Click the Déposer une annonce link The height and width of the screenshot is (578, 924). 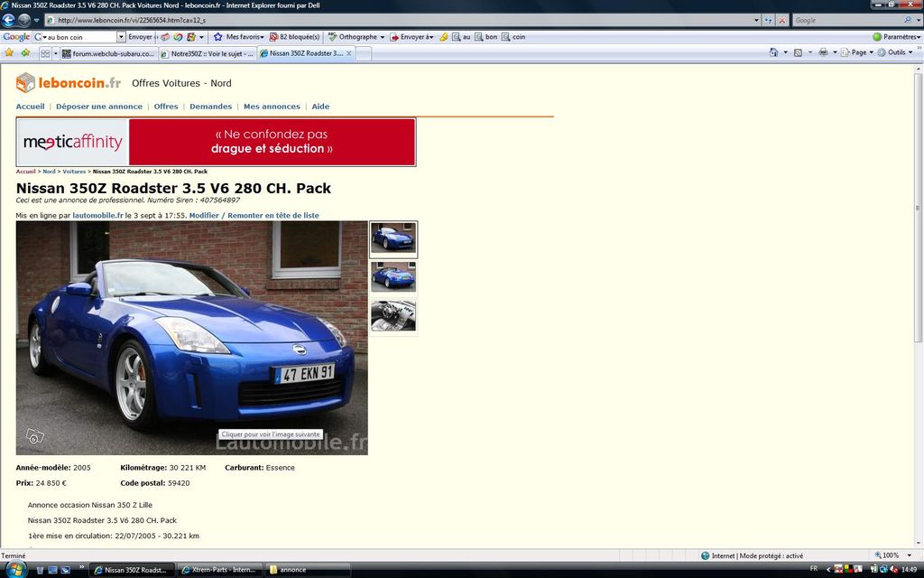[x=99, y=107]
